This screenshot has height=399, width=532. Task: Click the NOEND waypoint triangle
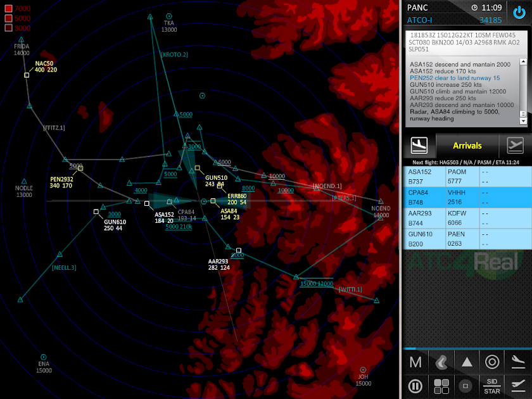(x=381, y=201)
